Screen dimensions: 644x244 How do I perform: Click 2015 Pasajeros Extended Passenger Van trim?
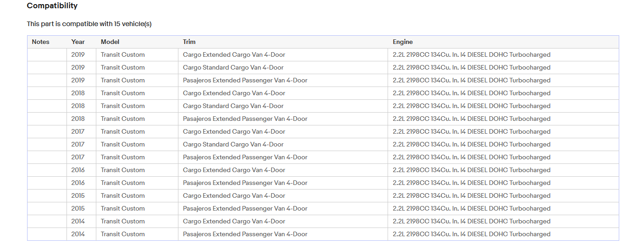[x=245, y=208]
